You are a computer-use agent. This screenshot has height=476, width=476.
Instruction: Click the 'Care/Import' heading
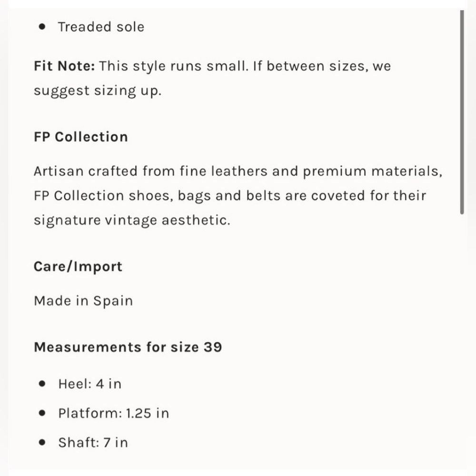(78, 267)
